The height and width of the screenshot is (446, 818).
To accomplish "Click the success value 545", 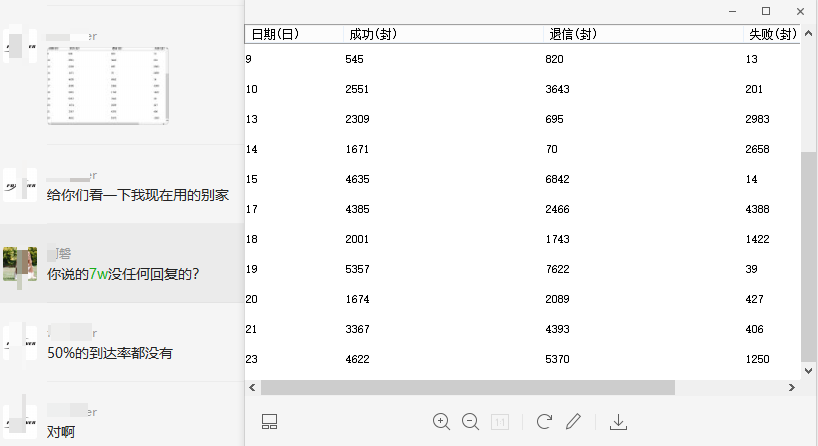I will (x=354, y=59).
